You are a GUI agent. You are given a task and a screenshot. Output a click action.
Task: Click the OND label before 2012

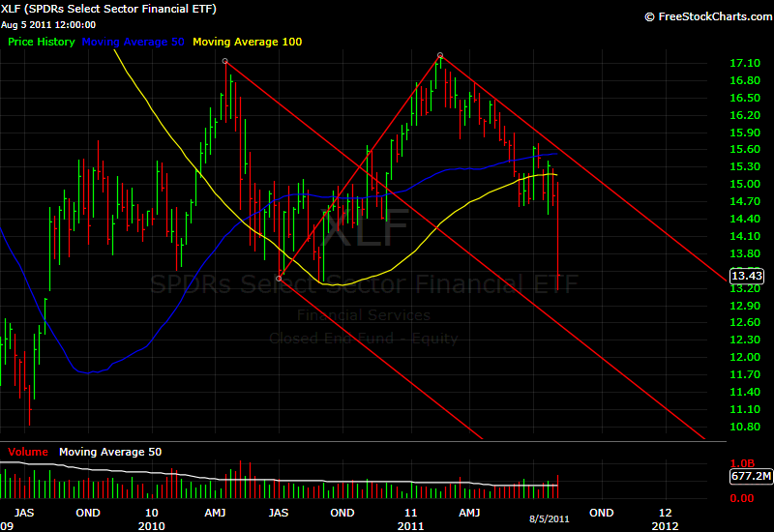click(601, 514)
